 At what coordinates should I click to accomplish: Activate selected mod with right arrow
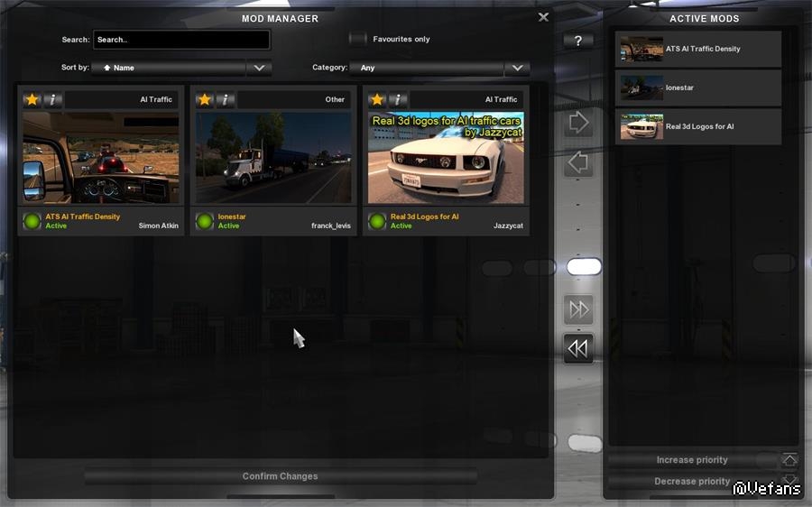[x=578, y=123]
